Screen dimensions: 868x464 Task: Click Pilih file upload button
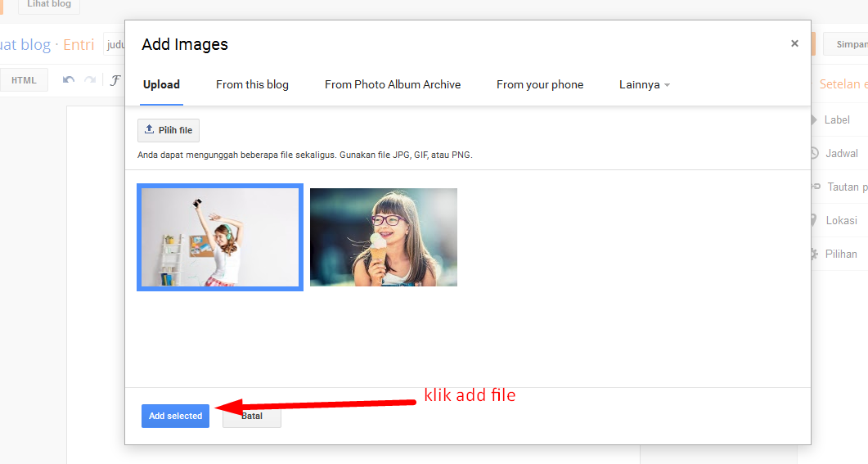point(169,130)
